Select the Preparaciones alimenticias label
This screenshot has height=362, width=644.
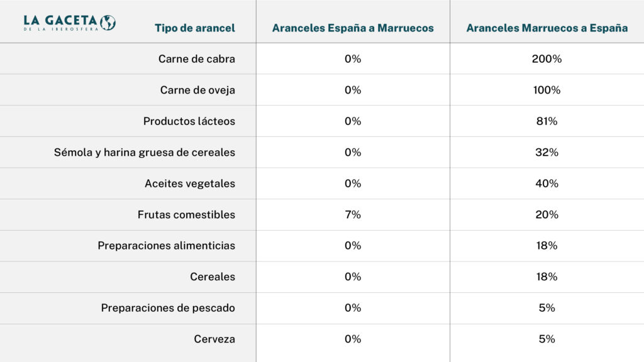click(166, 246)
